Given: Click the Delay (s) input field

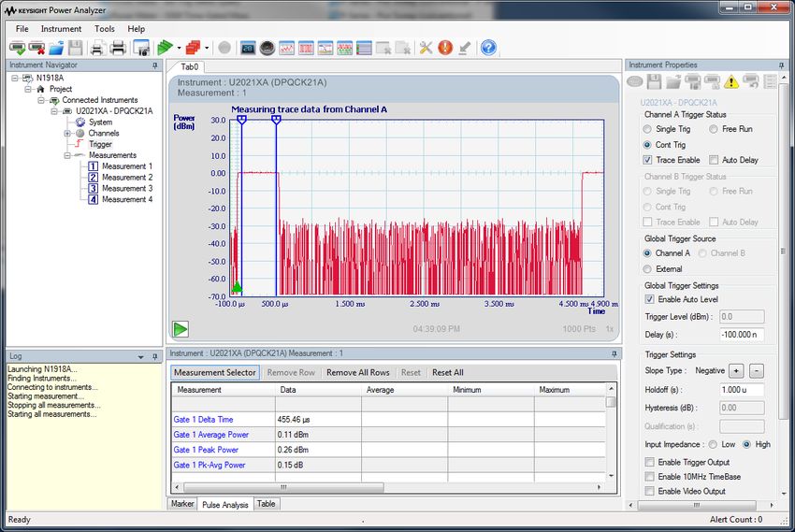Looking at the screenshot, I should point(742,335).
